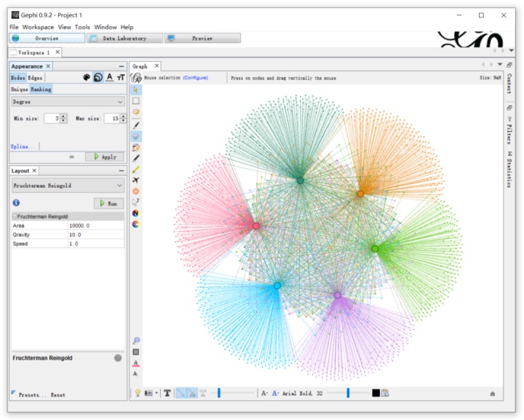The height and width of the screenshot is (420, 524).
Task: Collapse the Fruchterman Reingold properties group
Action: 15,216
